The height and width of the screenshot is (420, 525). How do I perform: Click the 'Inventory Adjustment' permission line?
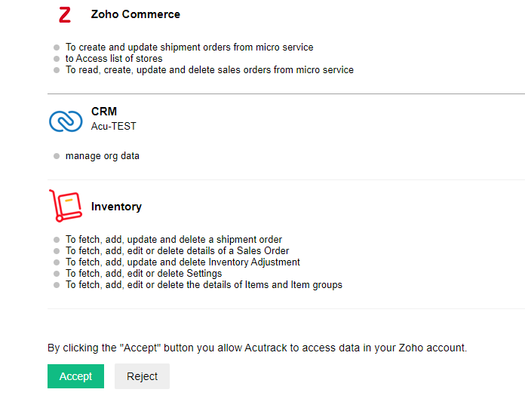click(183, 262)
